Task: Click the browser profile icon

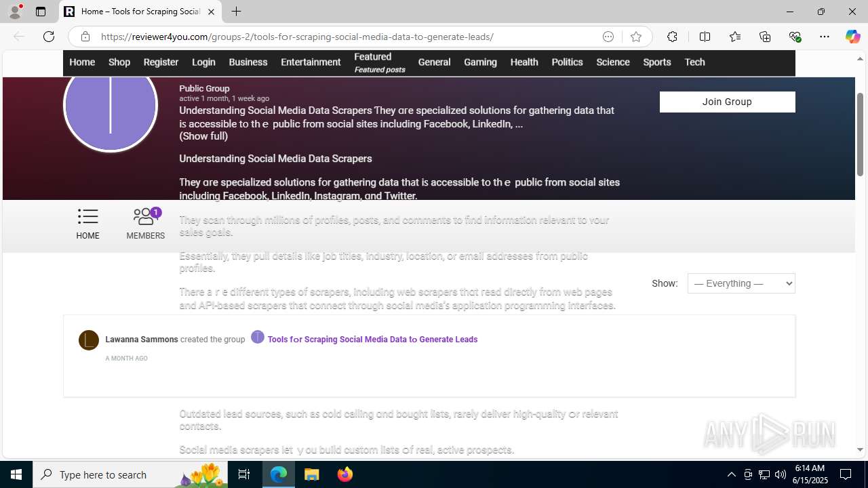Action: click(x=15, y=12)
